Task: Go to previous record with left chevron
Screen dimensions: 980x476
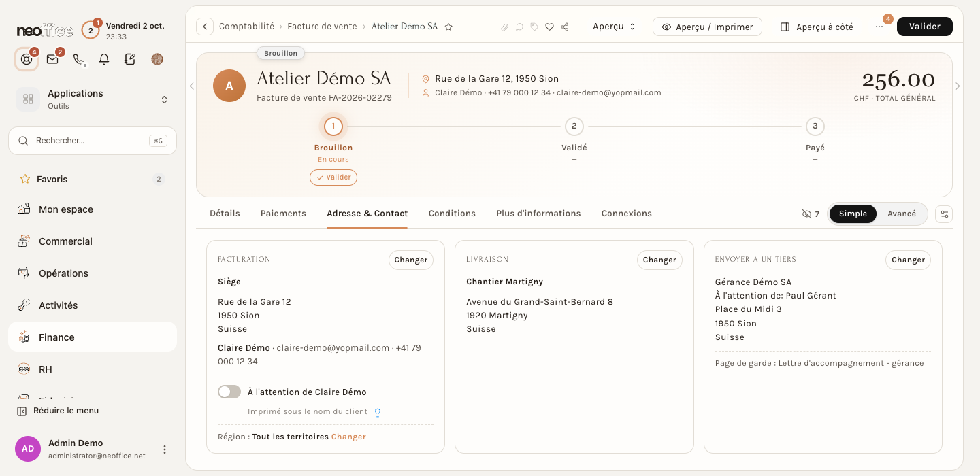Action: tap(191, 86)
